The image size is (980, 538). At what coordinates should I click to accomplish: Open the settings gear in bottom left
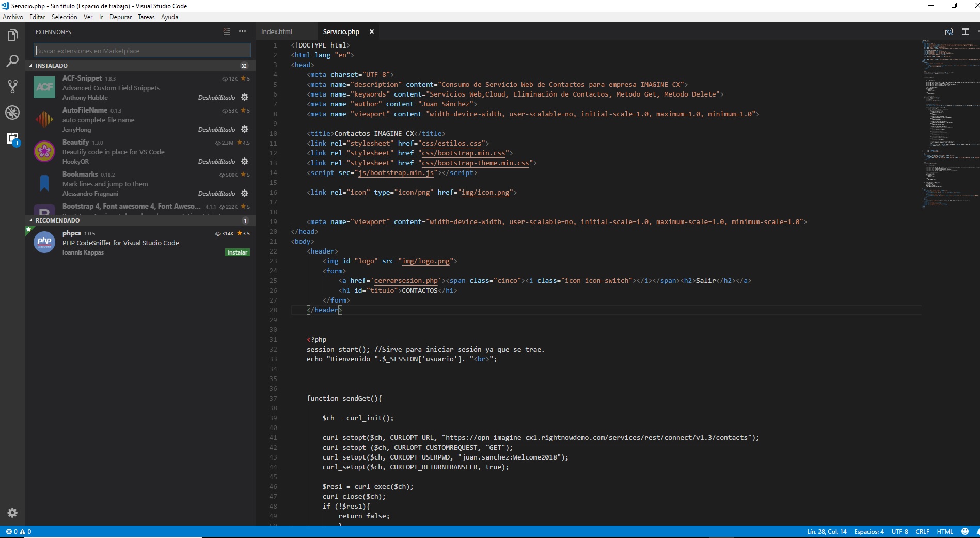(x=12, y=513)
